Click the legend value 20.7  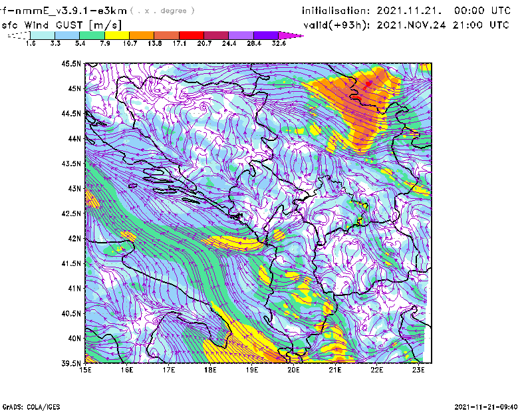pyautogui.click(x=204, y=43)
